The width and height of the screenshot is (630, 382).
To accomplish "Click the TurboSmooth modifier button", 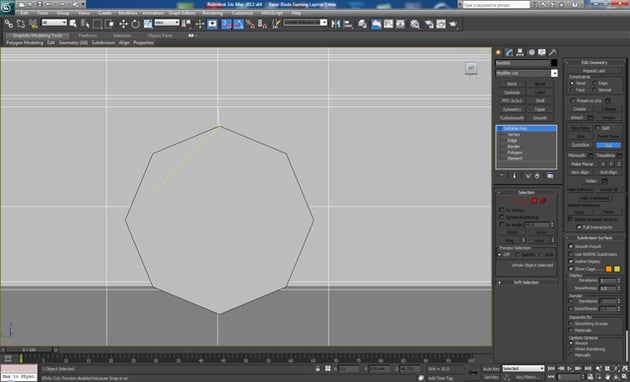I will [x=512, y=118].
